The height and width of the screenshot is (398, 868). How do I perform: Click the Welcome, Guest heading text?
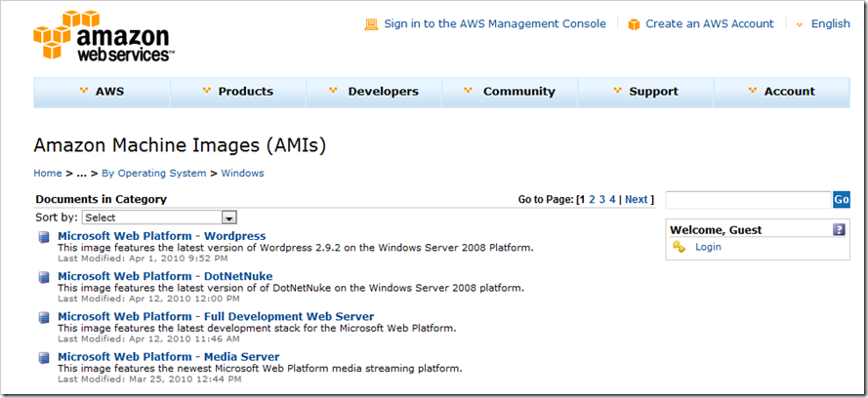tap(716, 230)
